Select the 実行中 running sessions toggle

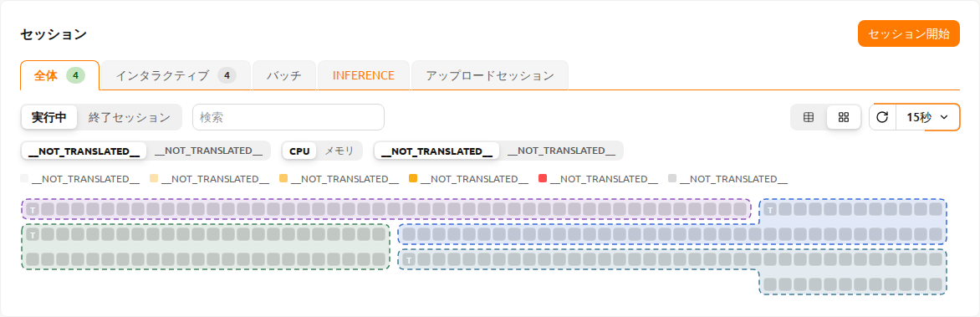point(49,117)
